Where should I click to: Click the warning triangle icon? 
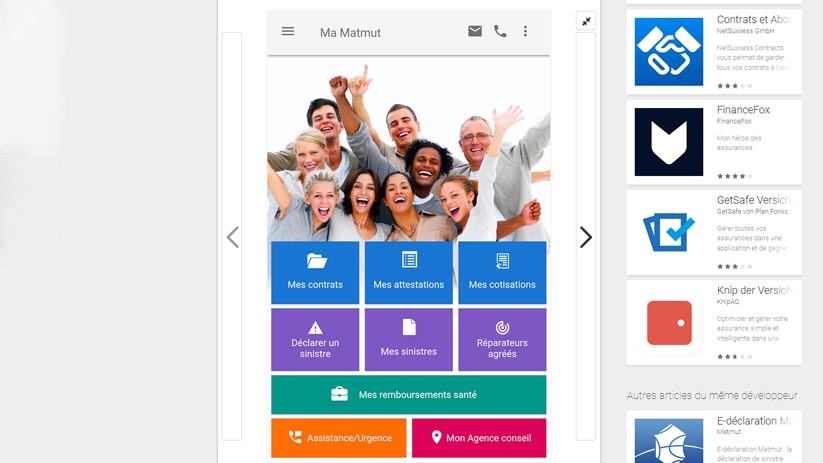315,328
